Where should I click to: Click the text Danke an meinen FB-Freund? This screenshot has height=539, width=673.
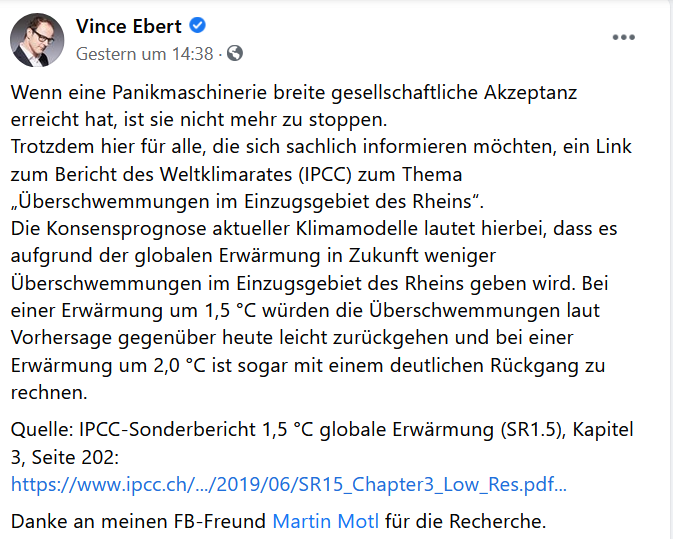138,521
